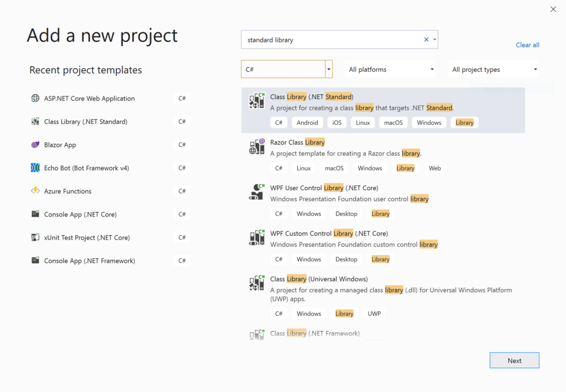Click the macOS tag on Class Library (.NET Standard)
The width and height of the screenshot is (566, 392).
pyautogui.click(x=393, y=123)
